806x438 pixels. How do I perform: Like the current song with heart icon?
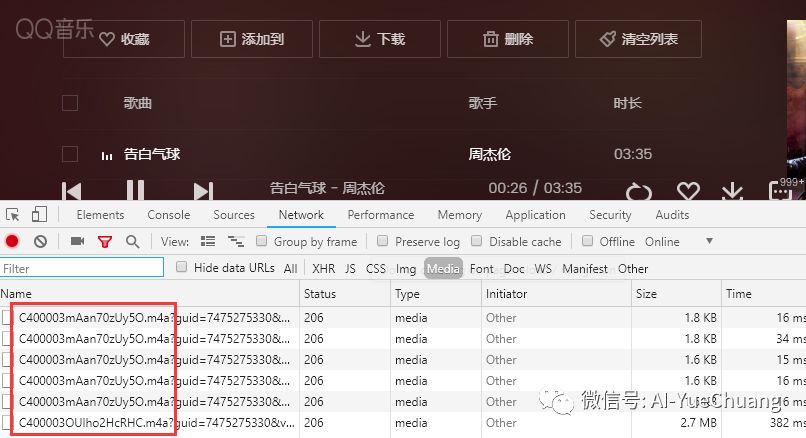688,191
